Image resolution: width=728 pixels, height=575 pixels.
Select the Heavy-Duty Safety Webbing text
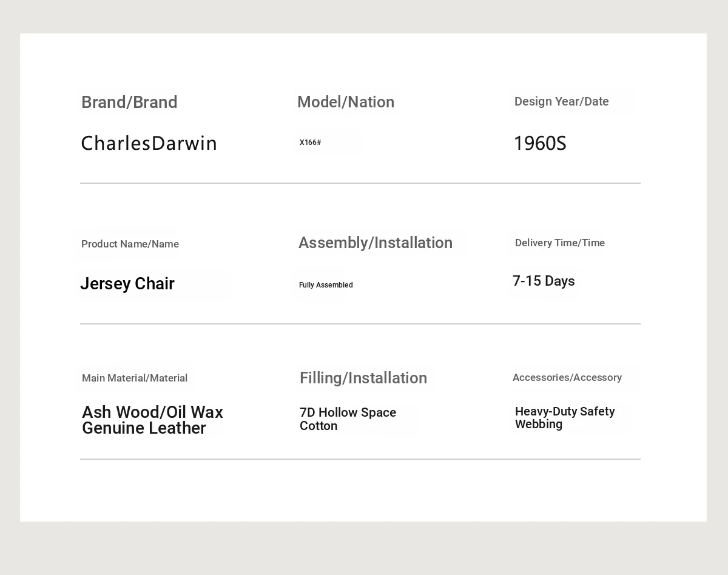coord(565,418)
